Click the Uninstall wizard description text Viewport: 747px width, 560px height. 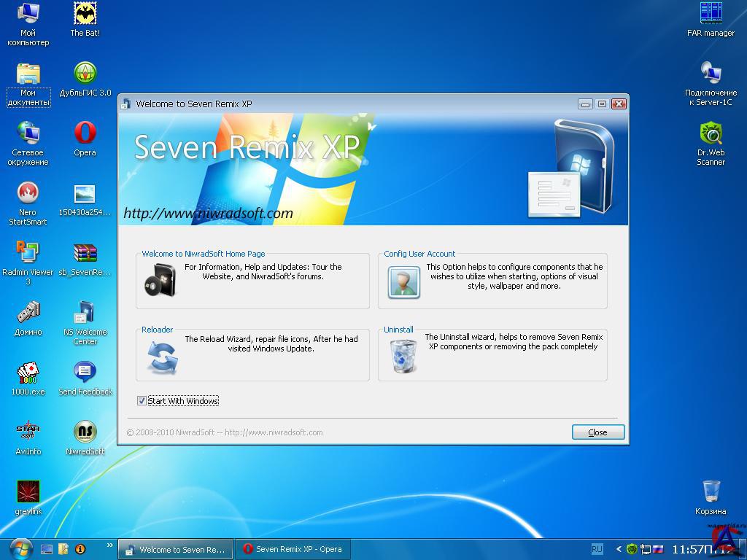click(514, 341)
